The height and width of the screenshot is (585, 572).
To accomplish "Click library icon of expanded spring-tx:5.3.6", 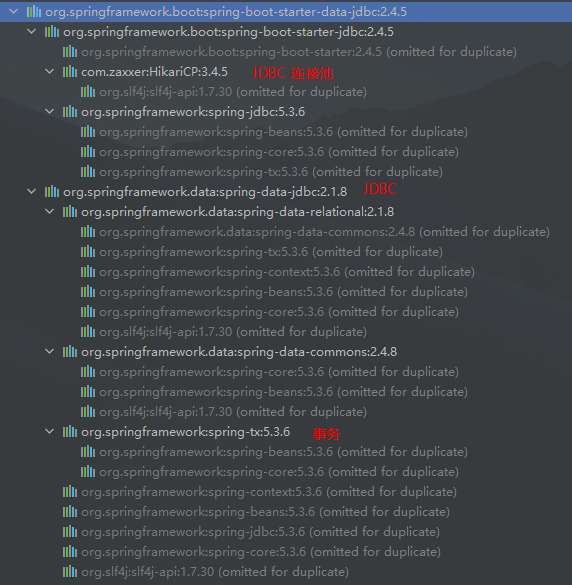I will [x=70, y=432].
